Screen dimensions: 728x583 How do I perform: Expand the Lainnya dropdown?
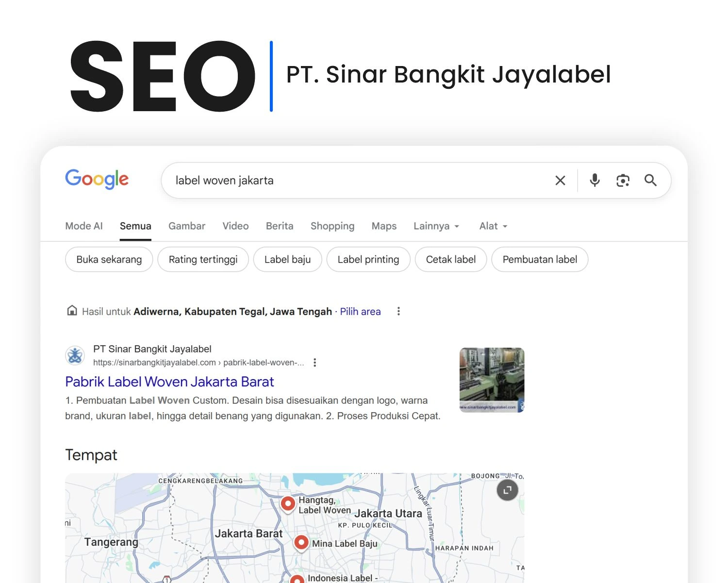click(436, 226)
